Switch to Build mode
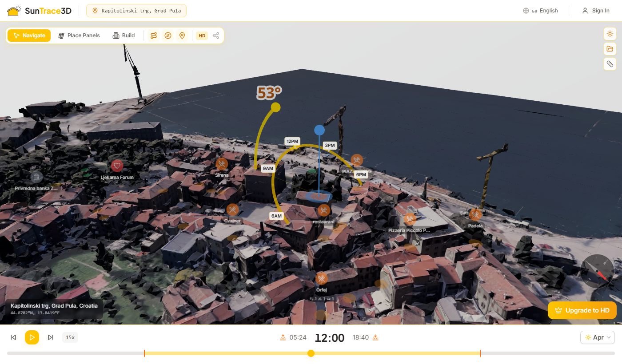The image size is (622, 364). (123, 35)
